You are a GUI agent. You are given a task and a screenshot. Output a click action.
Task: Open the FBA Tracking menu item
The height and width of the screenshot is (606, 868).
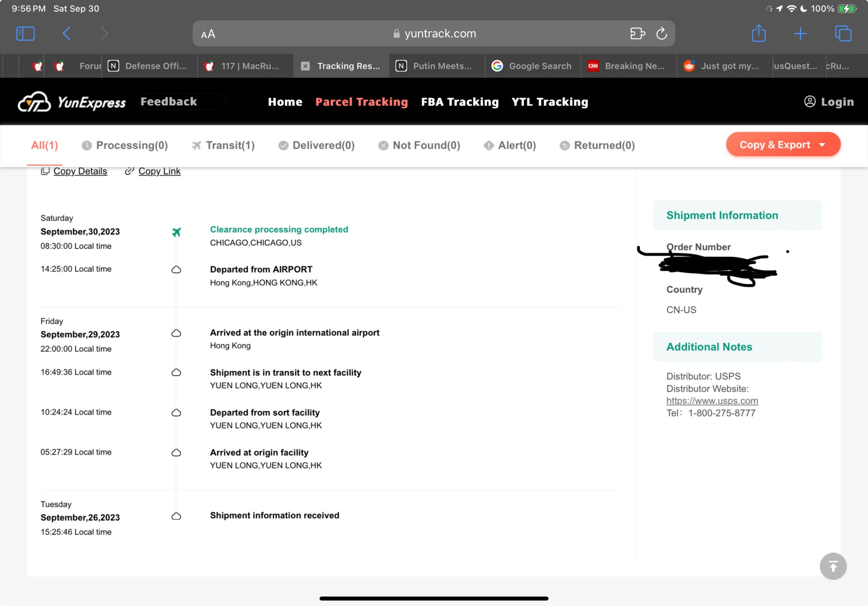(460, 102)
